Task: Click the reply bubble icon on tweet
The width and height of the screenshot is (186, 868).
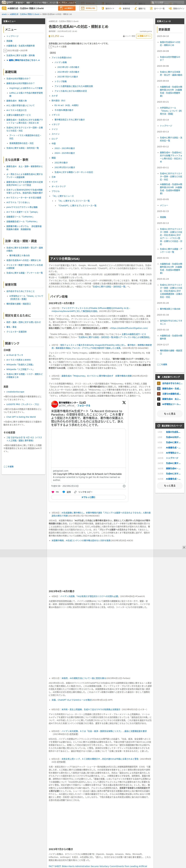Action: pyautogui.click(x=64, y=492)
